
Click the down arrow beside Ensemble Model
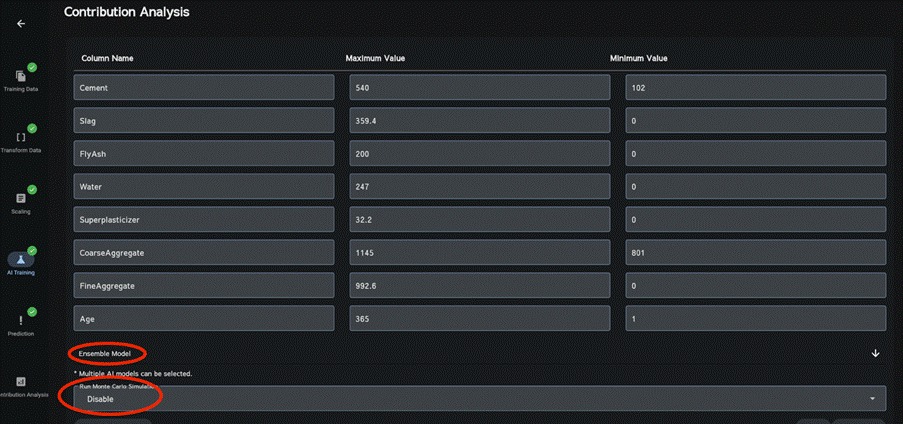pyautogui.click(x=875, y=353)
